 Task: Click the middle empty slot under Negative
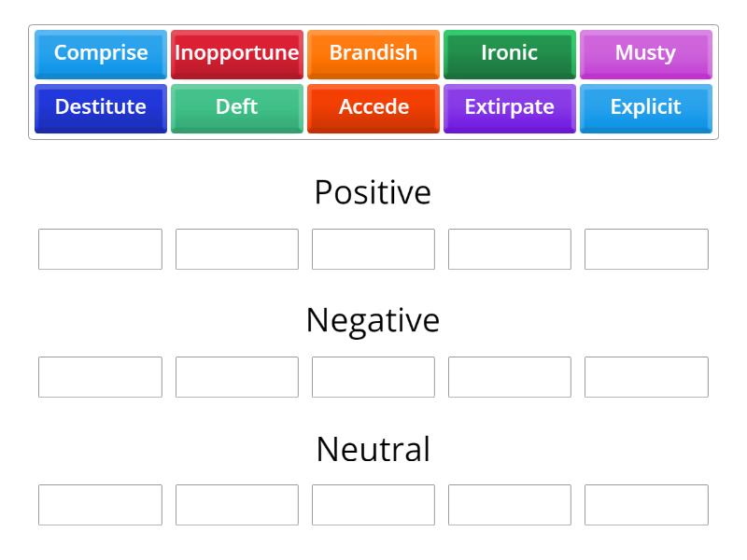click(373, 377)
